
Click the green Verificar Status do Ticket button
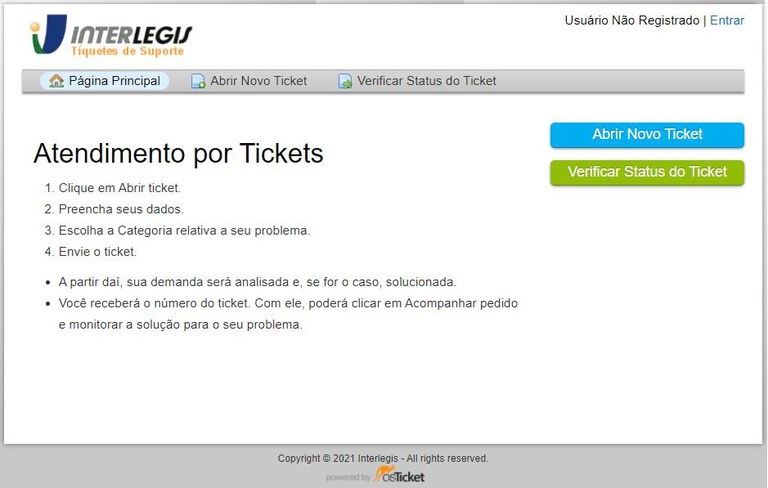click(647, 172)
